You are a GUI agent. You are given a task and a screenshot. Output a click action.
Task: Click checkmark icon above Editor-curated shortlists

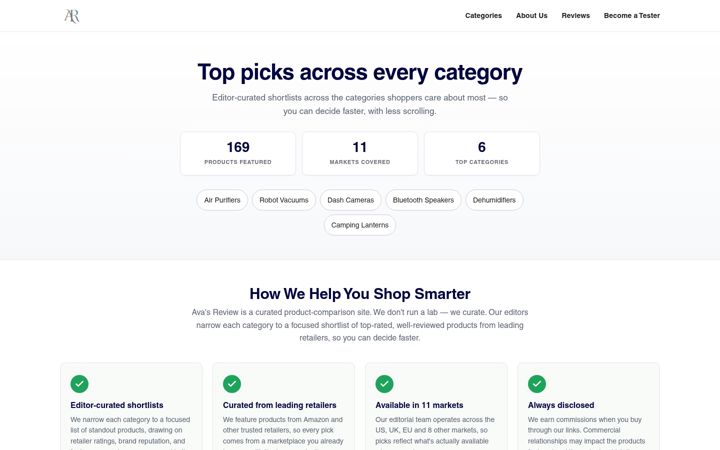(x=79, y=384)
